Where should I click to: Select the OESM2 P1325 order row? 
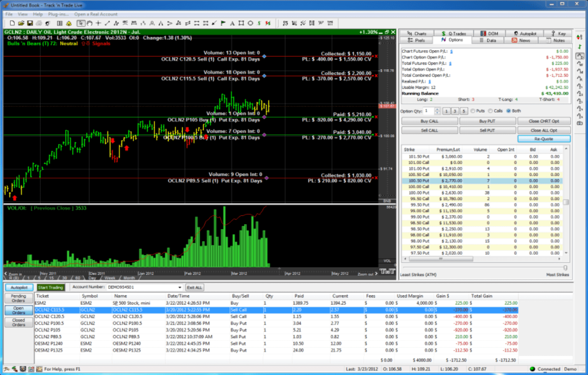(x=276, y=350)
